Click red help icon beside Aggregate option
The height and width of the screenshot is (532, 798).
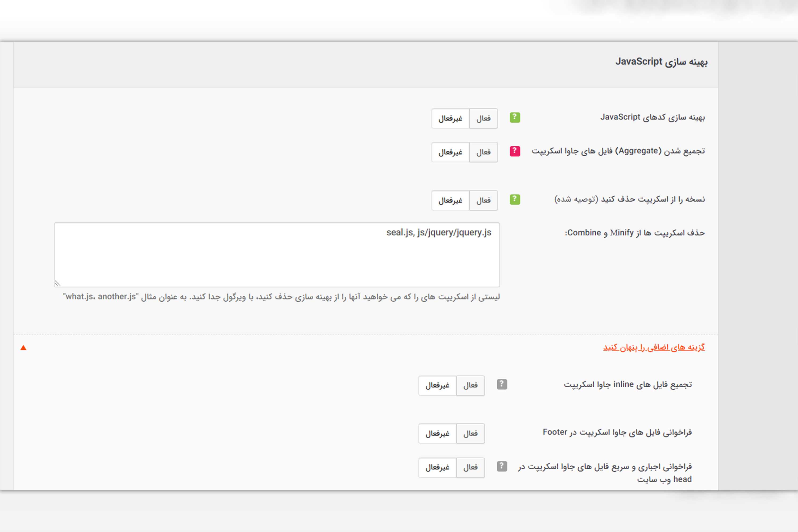point(515,151)
